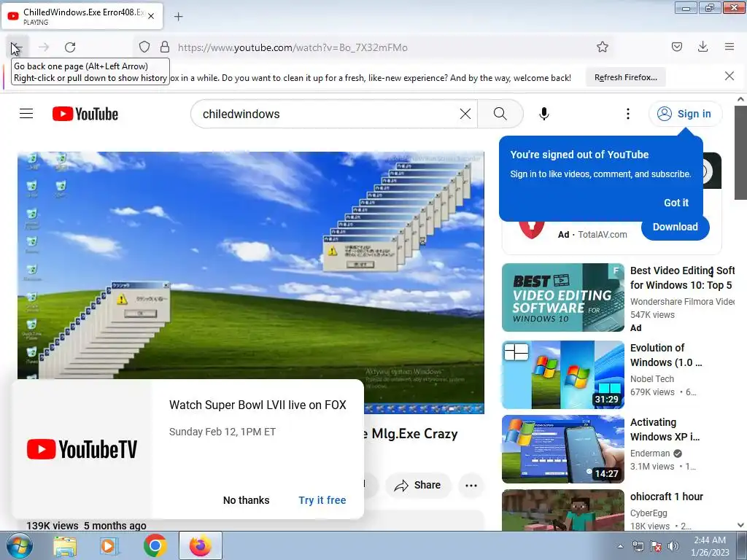Open the Save to Pocket icon
The image size is (747, 560).
tap(677, 47)
